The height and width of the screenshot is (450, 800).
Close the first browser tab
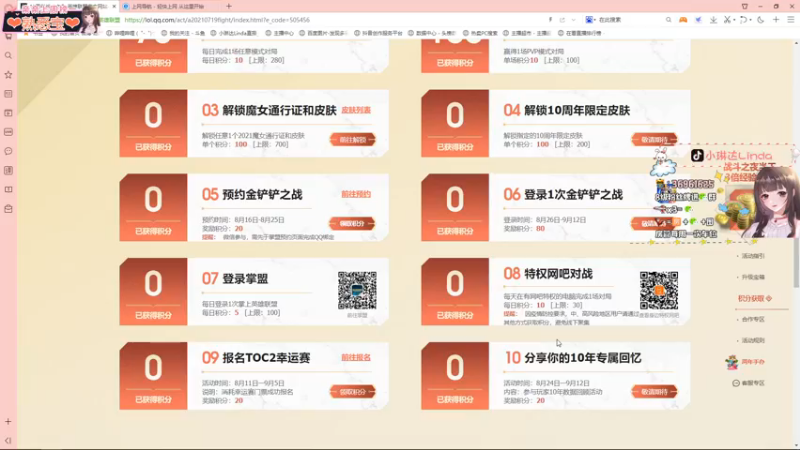(114, 6)
